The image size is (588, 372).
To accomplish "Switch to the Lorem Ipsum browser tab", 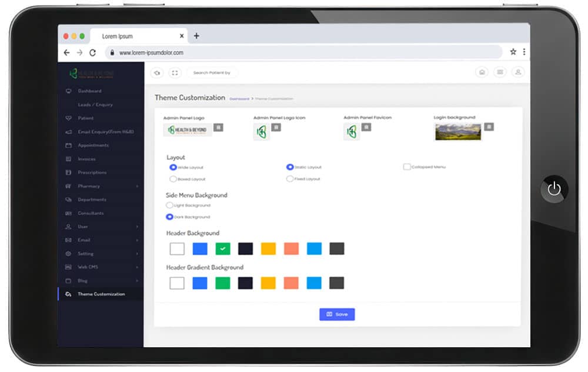I will pyautogui.click(x=139, y=36).
